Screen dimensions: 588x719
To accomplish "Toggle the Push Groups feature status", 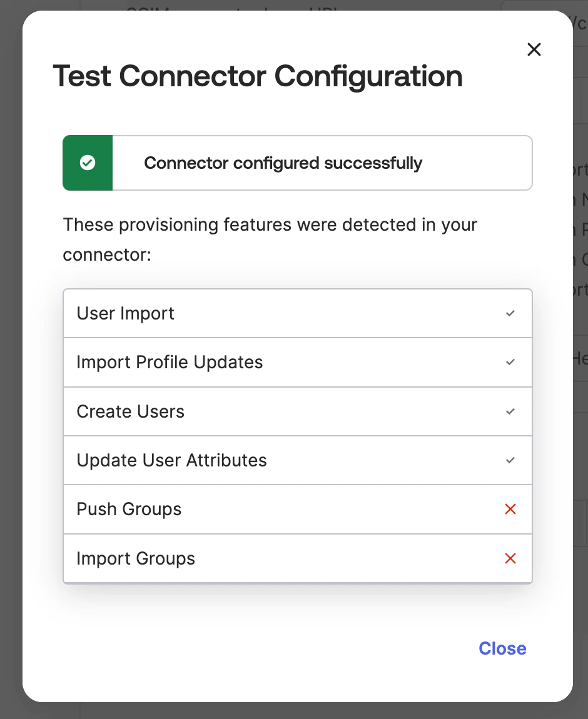I will (510, 509).
